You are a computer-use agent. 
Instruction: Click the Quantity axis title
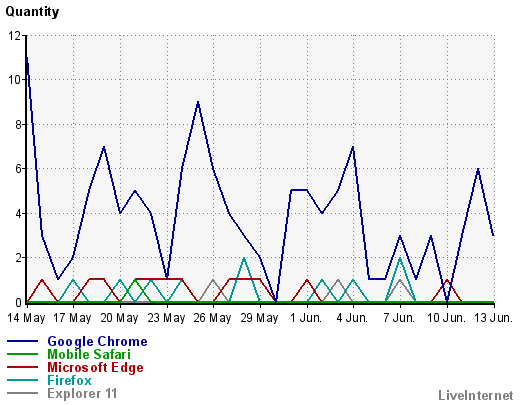pos(32,12)
